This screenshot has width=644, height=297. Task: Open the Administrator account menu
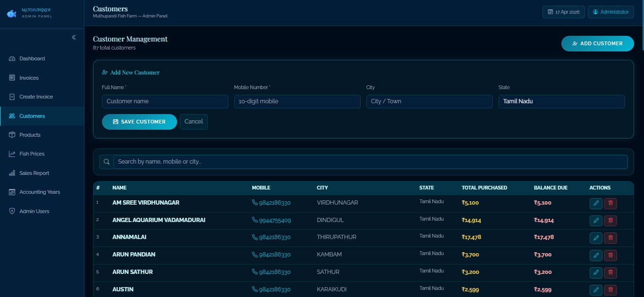click(x=611, y=12)
